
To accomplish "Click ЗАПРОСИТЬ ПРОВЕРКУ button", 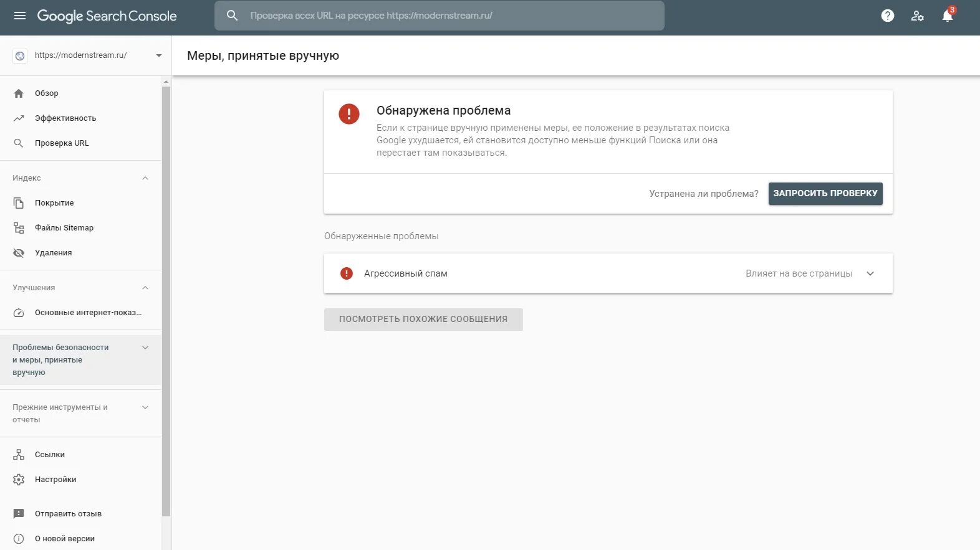I will 825,194.
